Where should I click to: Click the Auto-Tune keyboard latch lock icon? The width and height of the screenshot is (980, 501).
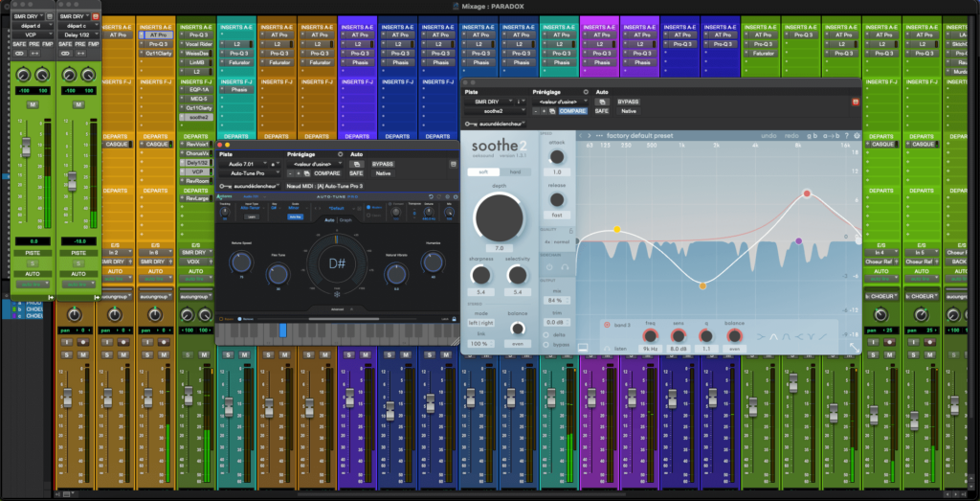(x=454, y=319)
